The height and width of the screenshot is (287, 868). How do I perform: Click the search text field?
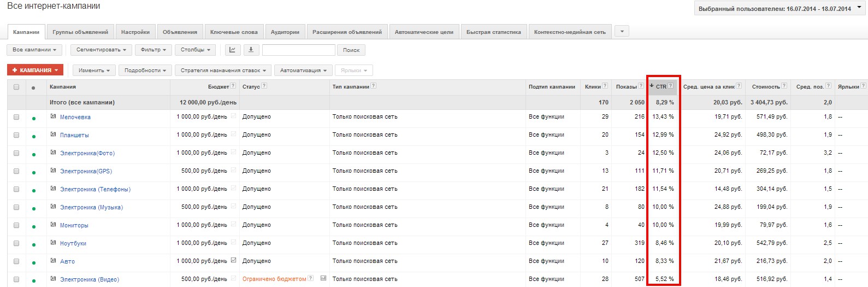click(298, 50)
